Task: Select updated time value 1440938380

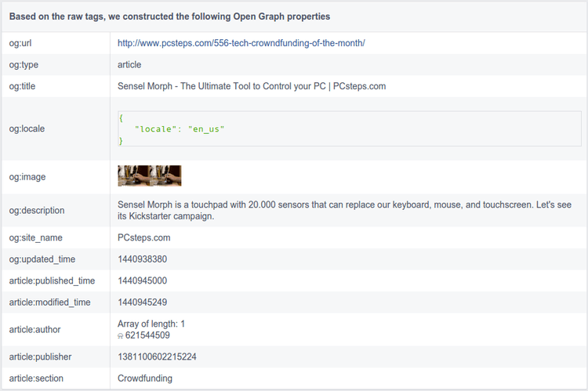Action: coord(142,259)
